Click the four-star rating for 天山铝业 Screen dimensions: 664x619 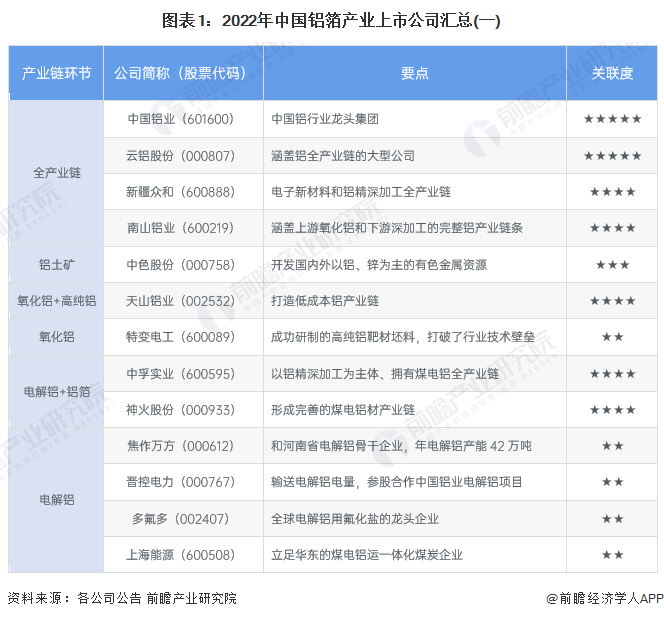[612, 301]
